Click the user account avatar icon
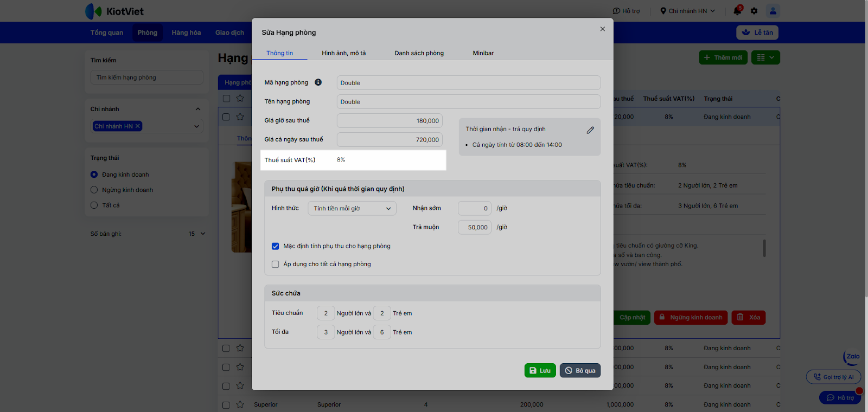The height and width of the screenshot is (412, 868). [773, 11]
